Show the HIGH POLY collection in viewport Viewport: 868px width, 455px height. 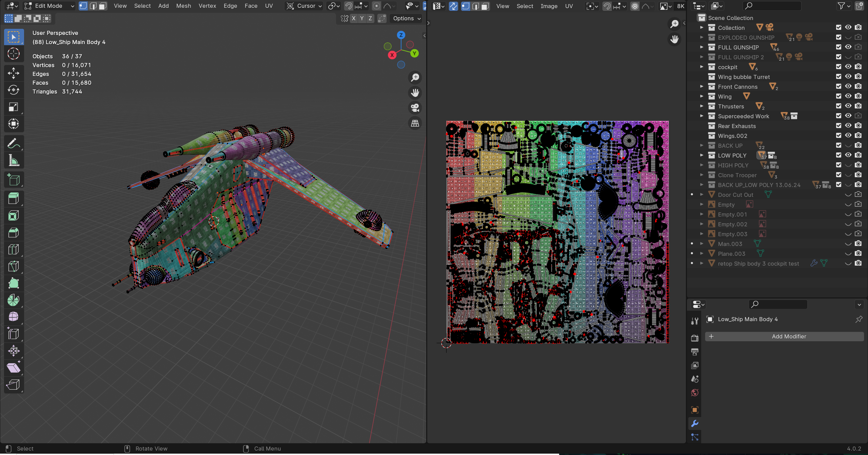(848, 165)
